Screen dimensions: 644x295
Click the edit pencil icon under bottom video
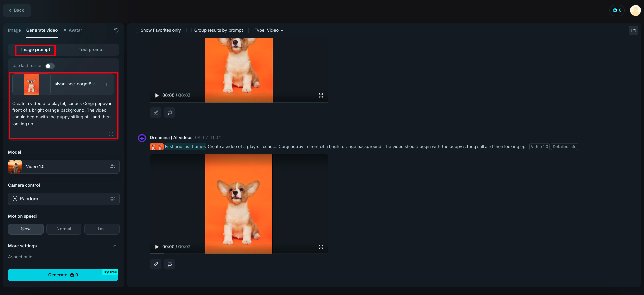pos(156,264)
